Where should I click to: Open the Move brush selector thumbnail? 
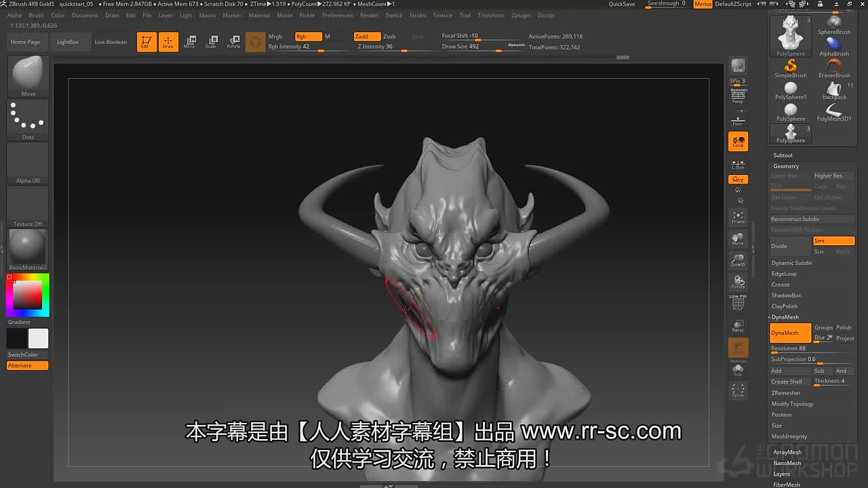(28, 77)
